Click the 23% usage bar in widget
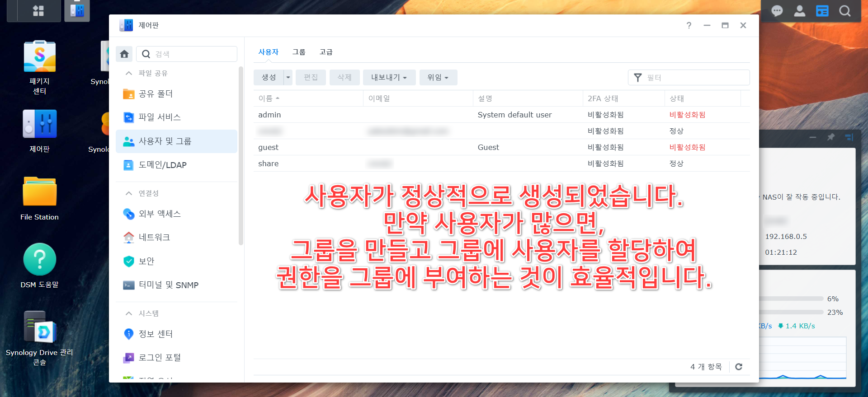 tap(791, 312)
